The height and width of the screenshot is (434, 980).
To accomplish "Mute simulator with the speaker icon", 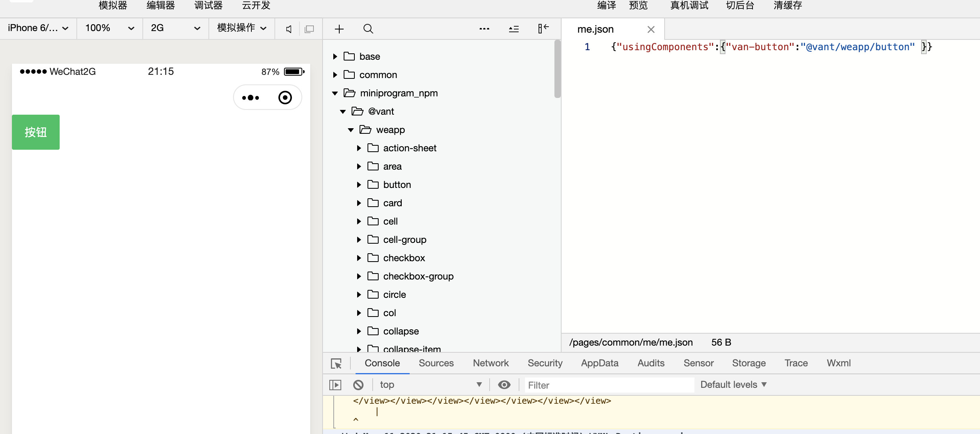I will pyautogui.click(x=289, y=29).
